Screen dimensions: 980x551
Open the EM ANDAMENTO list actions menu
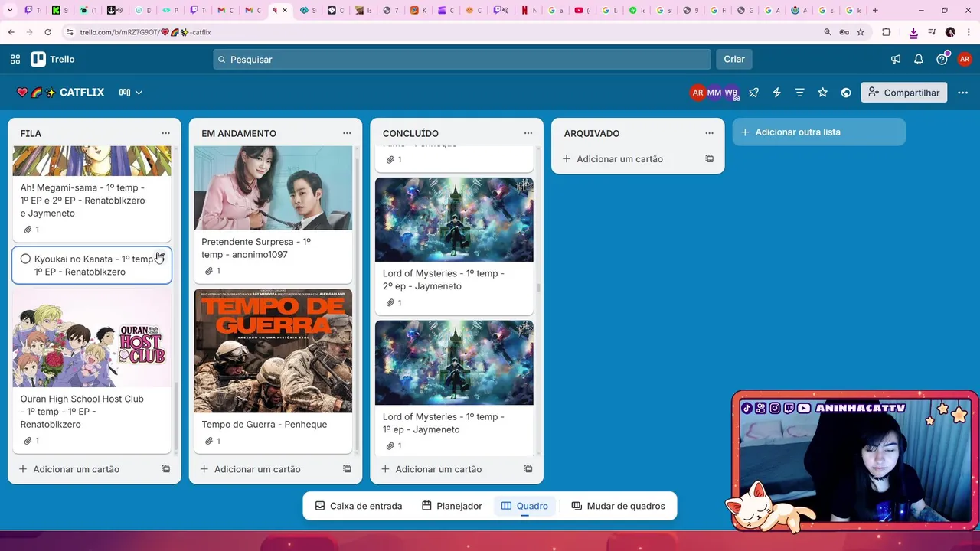pos(347,133)
